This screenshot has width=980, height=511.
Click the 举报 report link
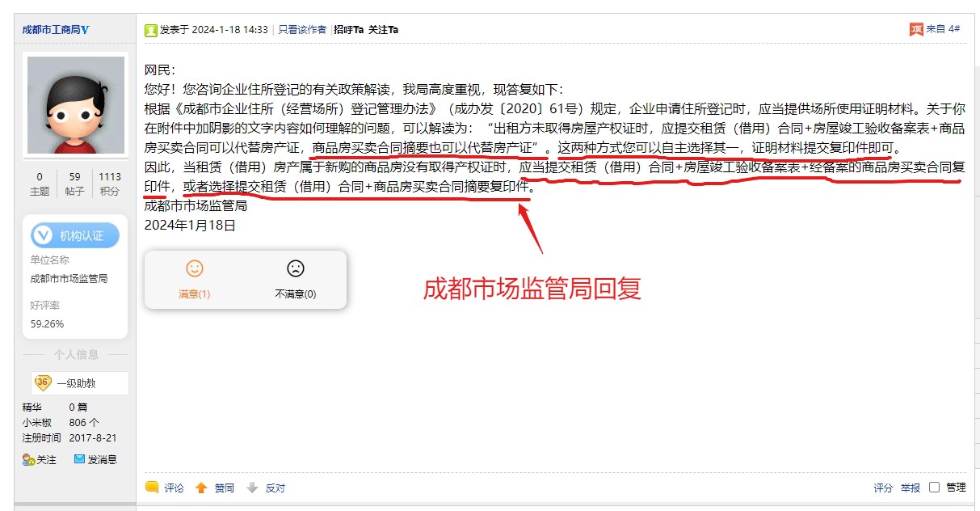911,488
